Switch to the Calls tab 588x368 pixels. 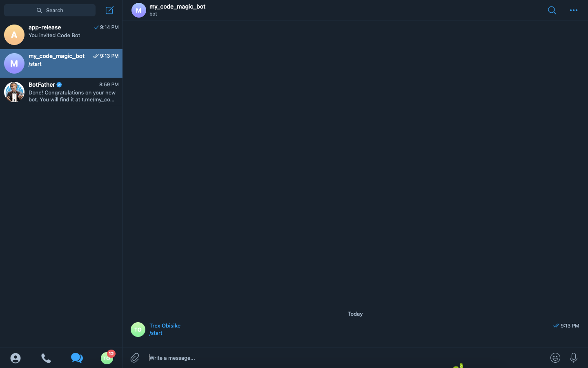pyautogui.click(x=46, y=358)
